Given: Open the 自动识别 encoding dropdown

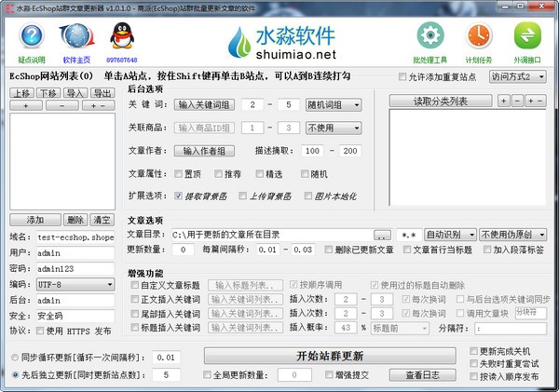Looking at the screenshot, I should click(450, 235).
